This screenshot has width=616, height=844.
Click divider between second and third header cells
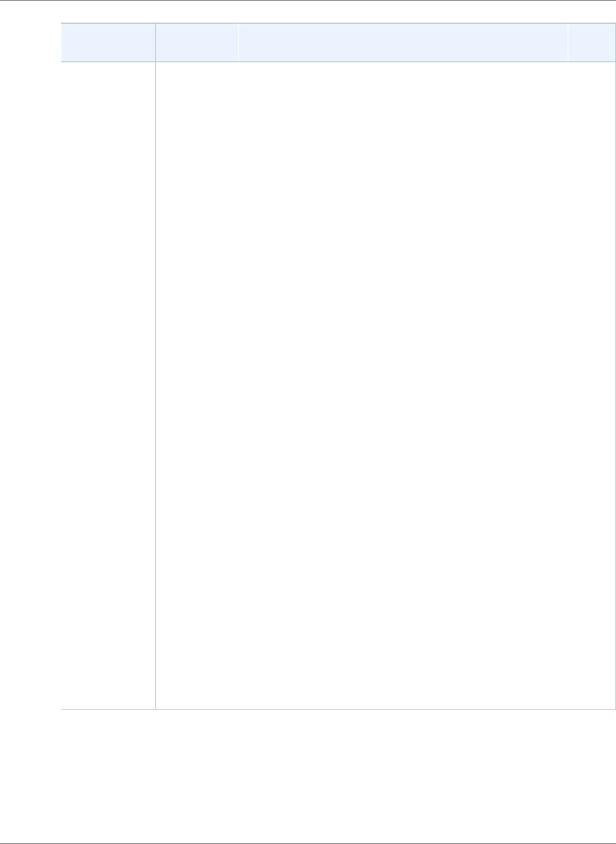point(238,42)
